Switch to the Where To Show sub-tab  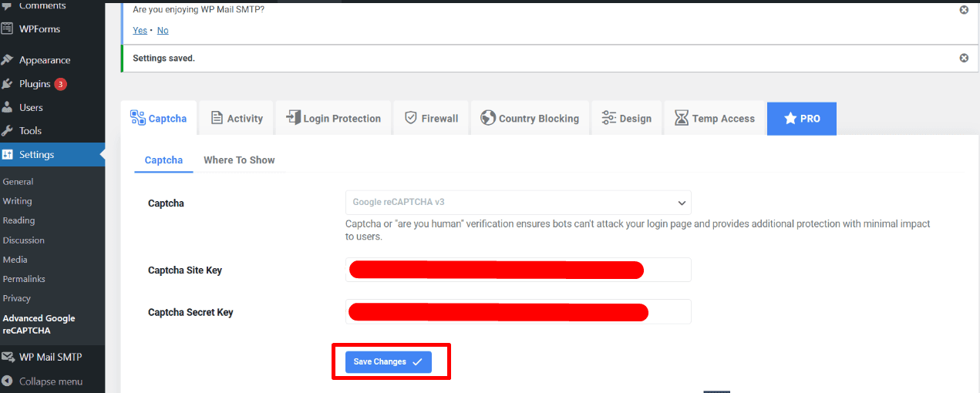click(x=239, y=160)
